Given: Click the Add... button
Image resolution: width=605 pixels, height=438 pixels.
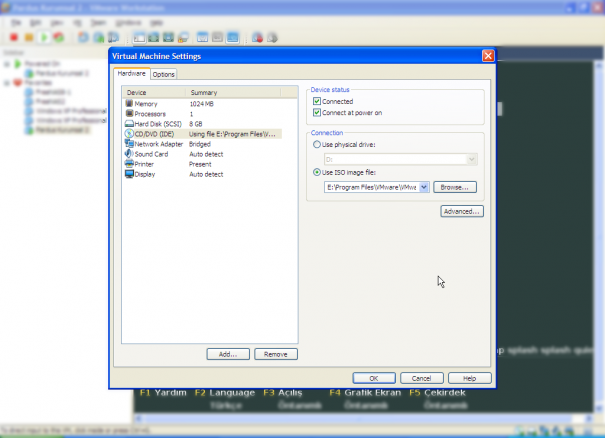Looking at the screenshot, I should point(228,354).
